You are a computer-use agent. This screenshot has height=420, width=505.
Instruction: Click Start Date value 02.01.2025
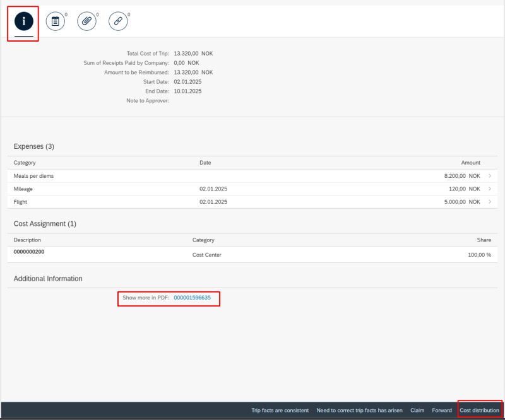pos(187,82)
